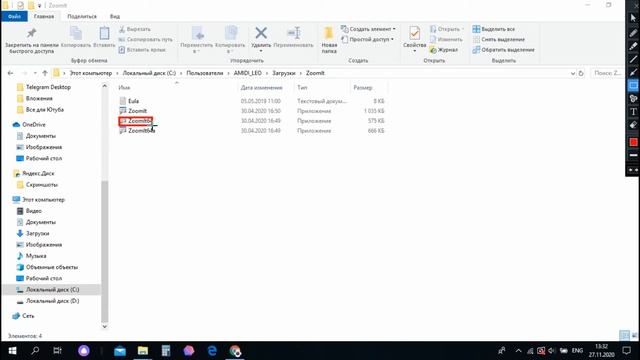Click Загрузки in the address breadcrumb

click(x=284, y=73)
